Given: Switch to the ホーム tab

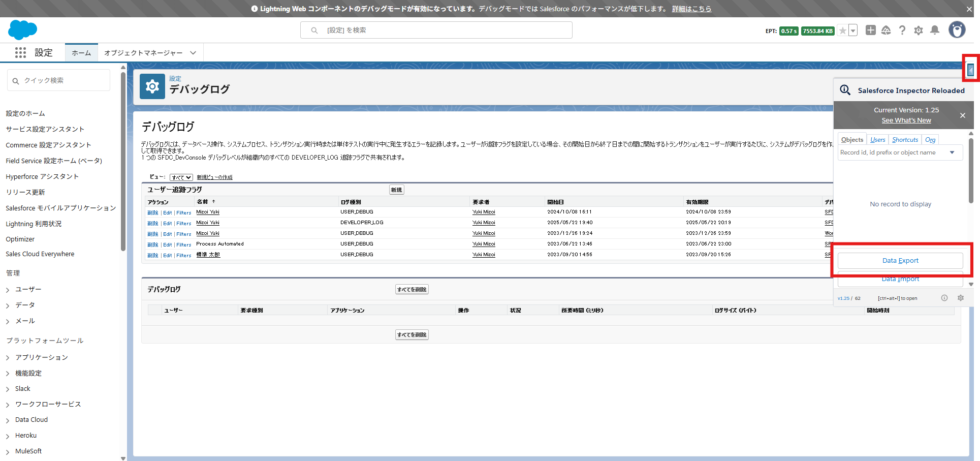Looking at the screenshot, I should (81, 53).
